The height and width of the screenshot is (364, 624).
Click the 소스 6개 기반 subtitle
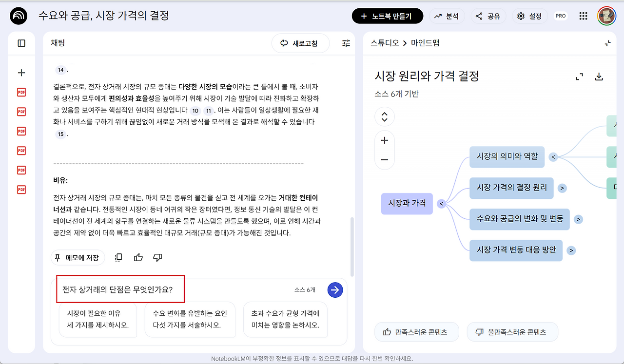click(396, 94)
